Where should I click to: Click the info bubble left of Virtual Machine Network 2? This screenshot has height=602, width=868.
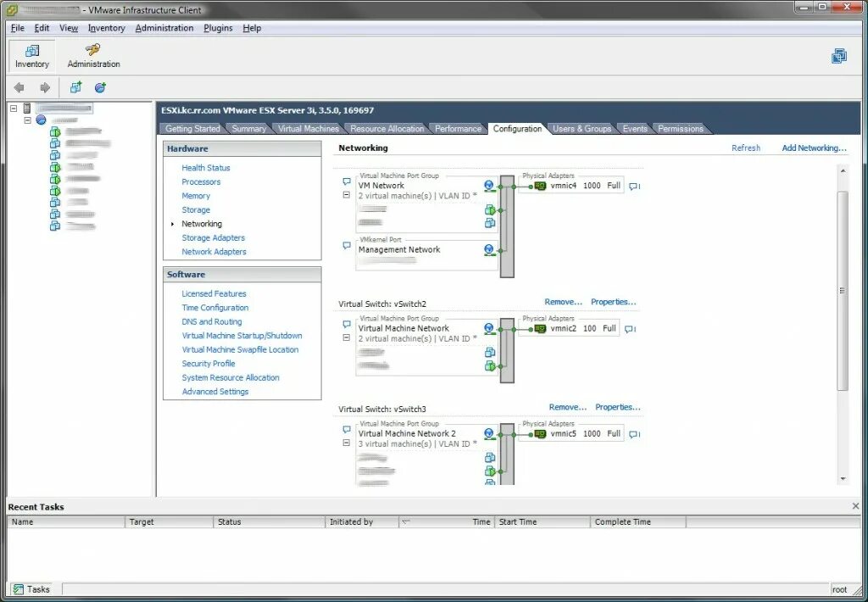point(347,429)
